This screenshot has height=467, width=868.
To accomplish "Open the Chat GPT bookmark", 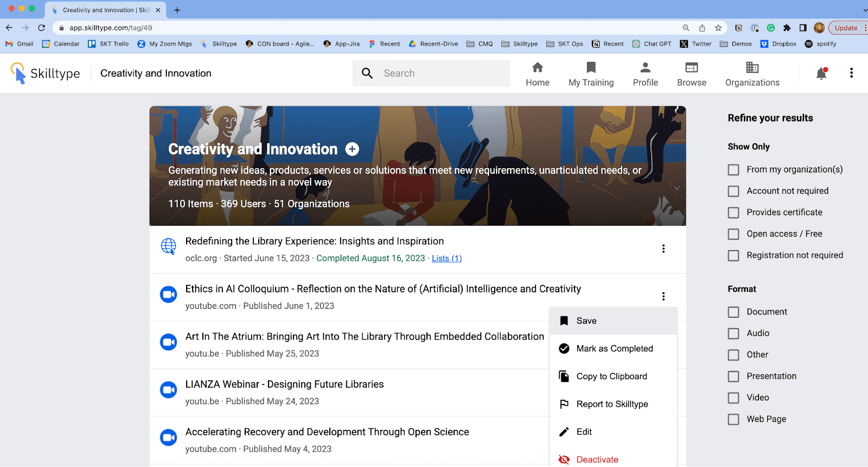I will [x=652, y=44].
